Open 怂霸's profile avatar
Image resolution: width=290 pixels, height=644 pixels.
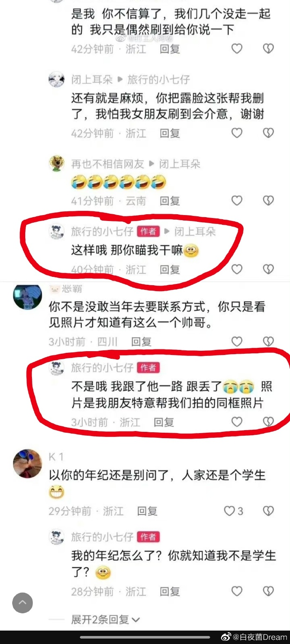pos(28,296)
